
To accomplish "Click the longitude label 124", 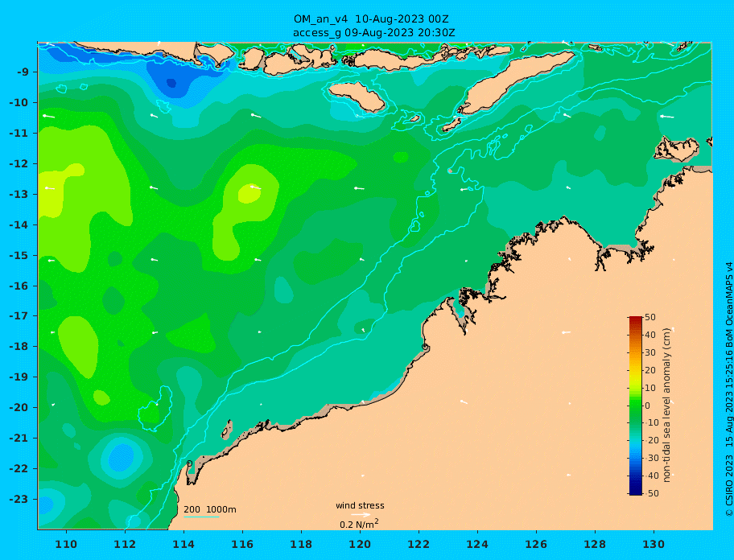I will point(477,544).
